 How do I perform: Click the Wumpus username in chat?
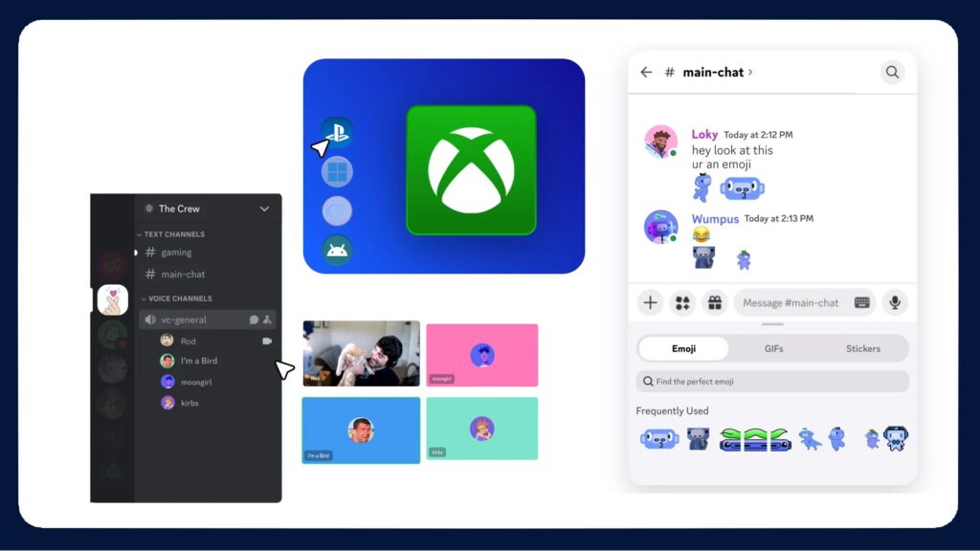pyautogui.click(x=715, y=219)
